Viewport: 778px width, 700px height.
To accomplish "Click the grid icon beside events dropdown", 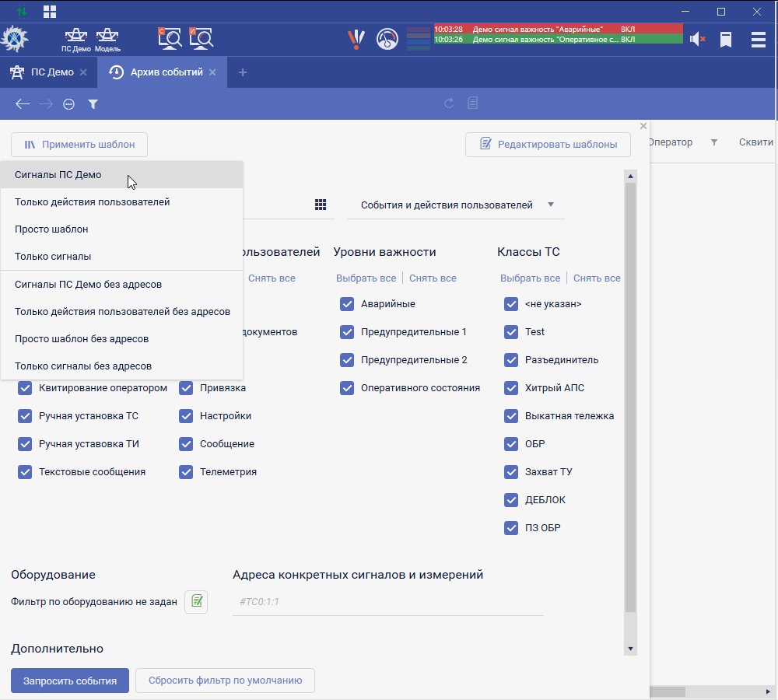I will [321, 205].
